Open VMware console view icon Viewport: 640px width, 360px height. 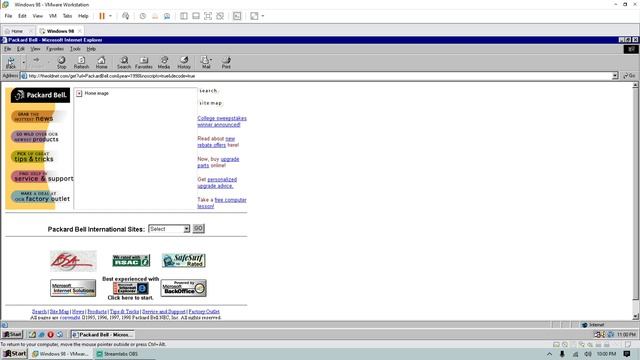tap(237, 16)
